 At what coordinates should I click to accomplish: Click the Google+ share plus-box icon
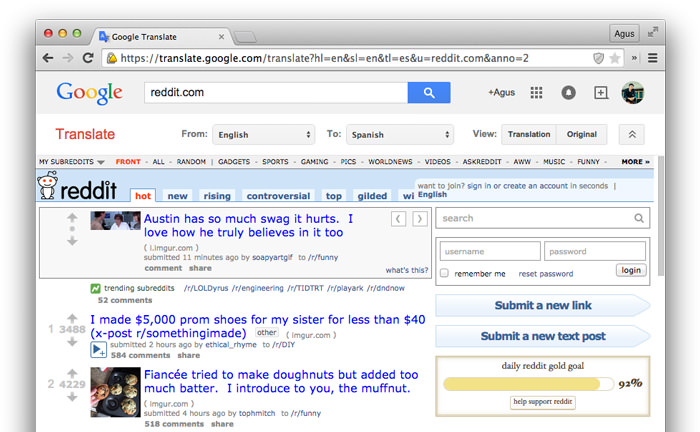[x=601, y=93]
